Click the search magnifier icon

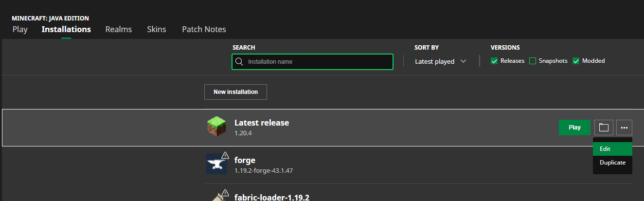point(239,62)
